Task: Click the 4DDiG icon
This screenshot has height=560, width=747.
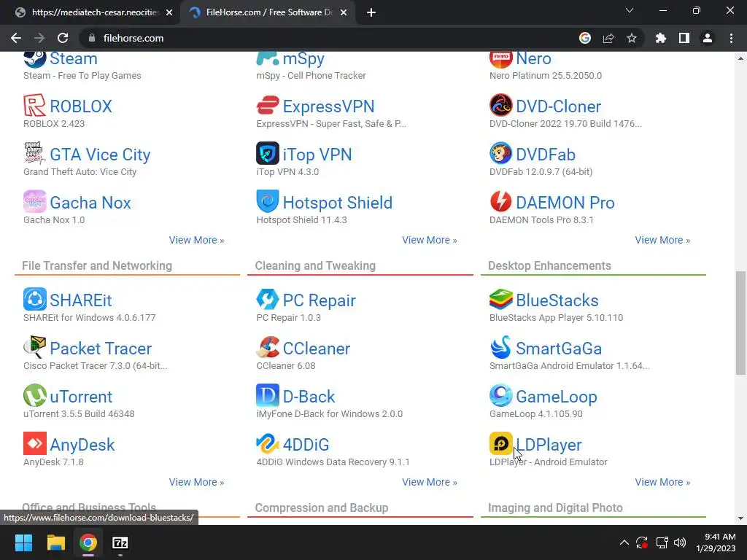Action: coord(268,443)
